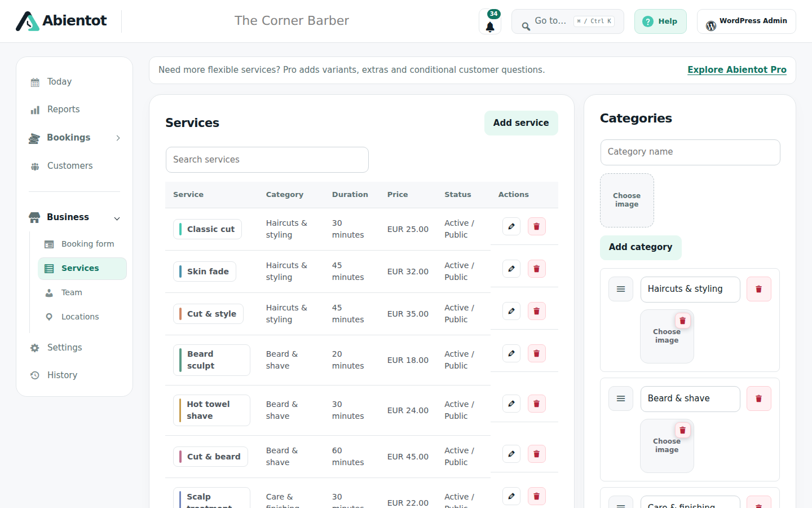This screenshot has width=812, height=508.
Task: Select the Classic cut service name
Action: [208, 229]
